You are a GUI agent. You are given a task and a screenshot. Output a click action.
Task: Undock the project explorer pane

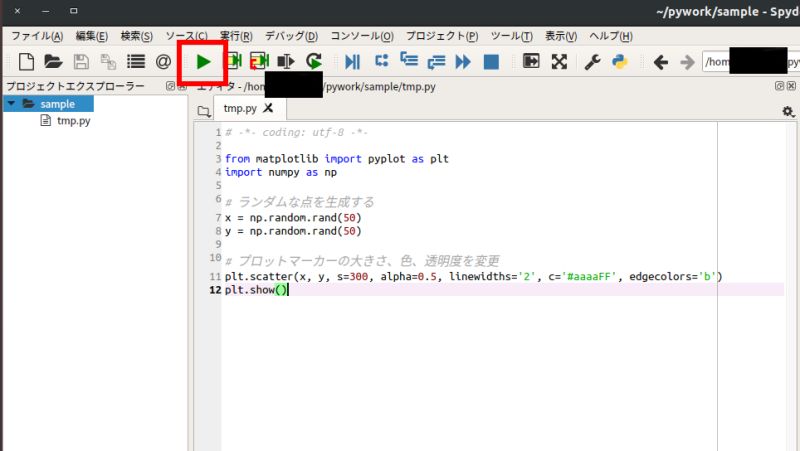tap(170, 86)
